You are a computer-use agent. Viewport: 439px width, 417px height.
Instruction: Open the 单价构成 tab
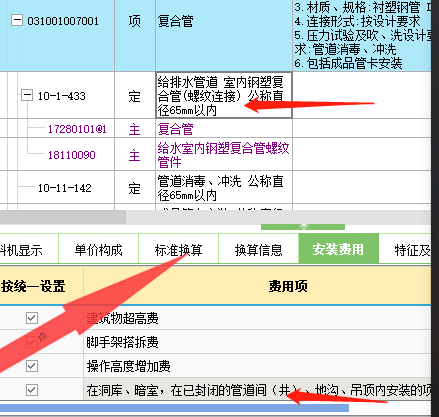tap(99, 250)
